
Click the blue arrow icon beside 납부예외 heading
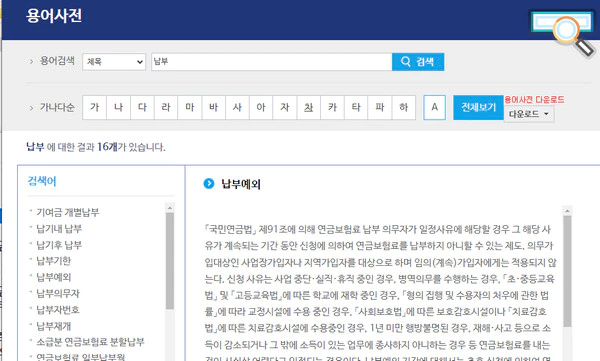(209, 183)
